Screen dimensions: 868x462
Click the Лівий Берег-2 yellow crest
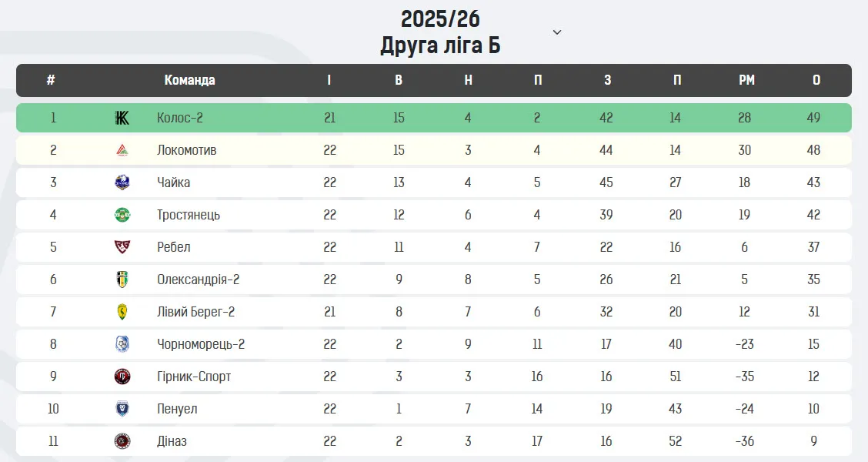[122, 312]
